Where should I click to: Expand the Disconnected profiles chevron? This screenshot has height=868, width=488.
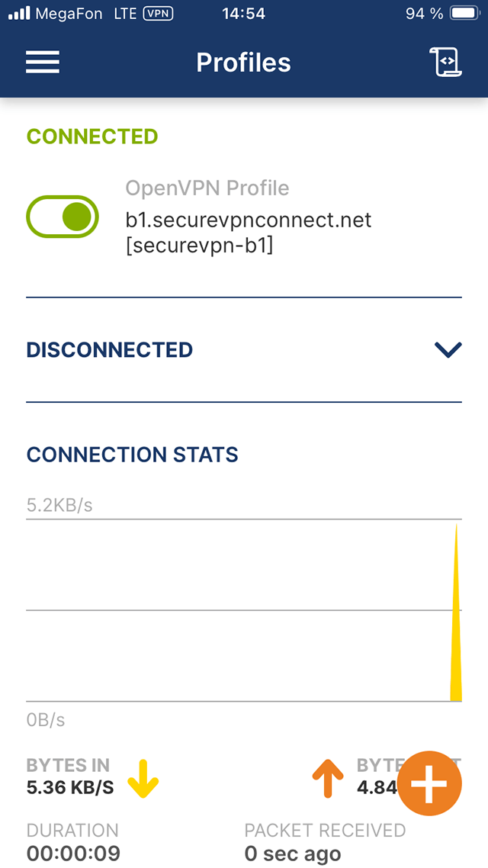point(448,350)
